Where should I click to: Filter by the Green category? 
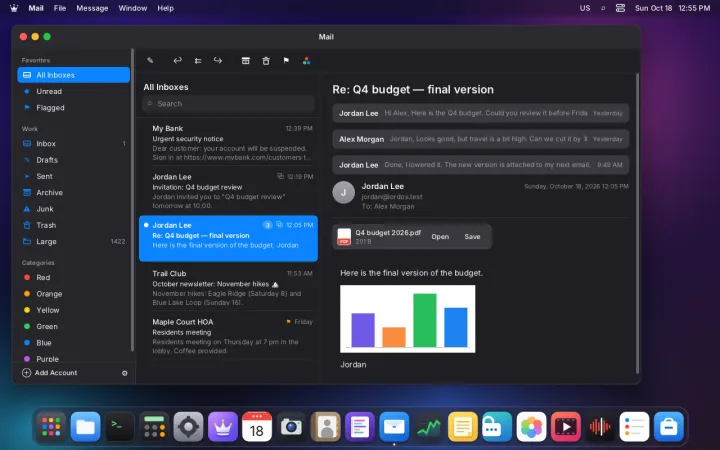(x=73, y=326)
